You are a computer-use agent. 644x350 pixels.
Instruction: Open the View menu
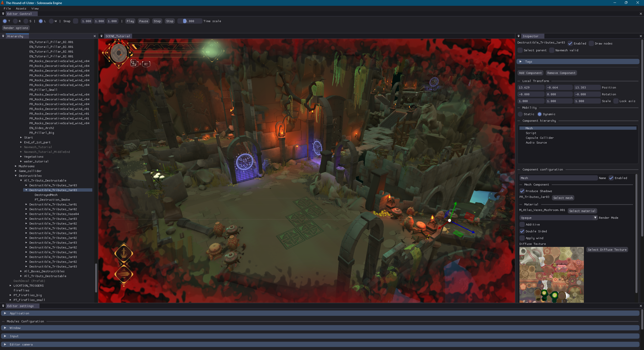[x=35, y=9]
